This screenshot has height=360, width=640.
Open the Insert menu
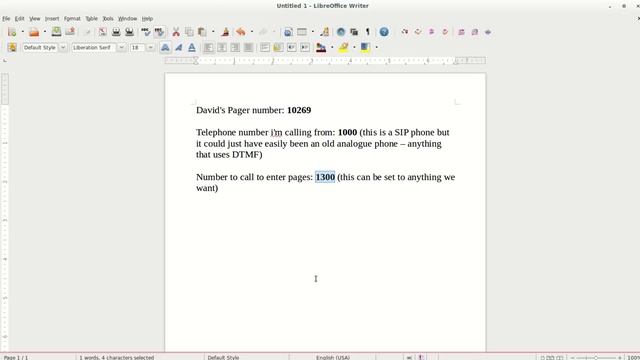52,19
